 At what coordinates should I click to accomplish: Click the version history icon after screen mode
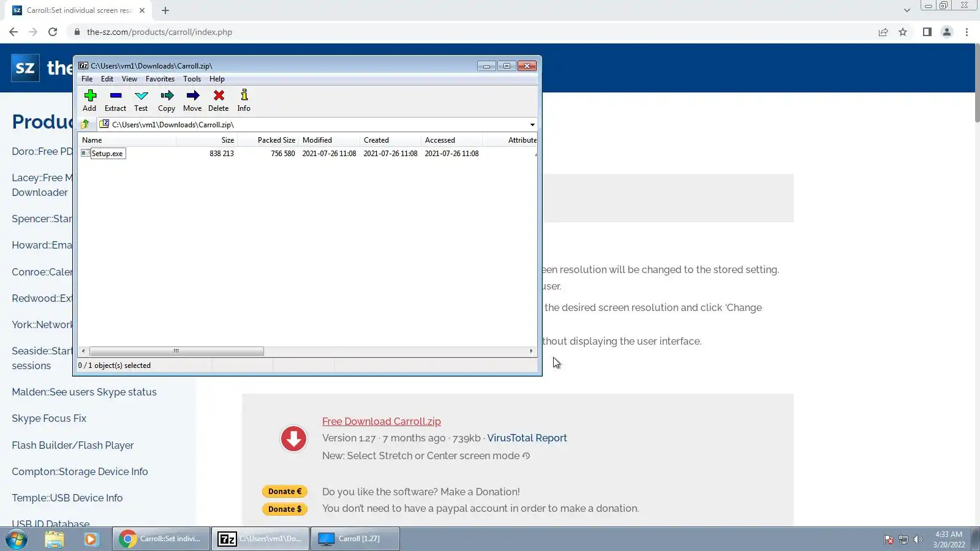(x=526, y=455)
